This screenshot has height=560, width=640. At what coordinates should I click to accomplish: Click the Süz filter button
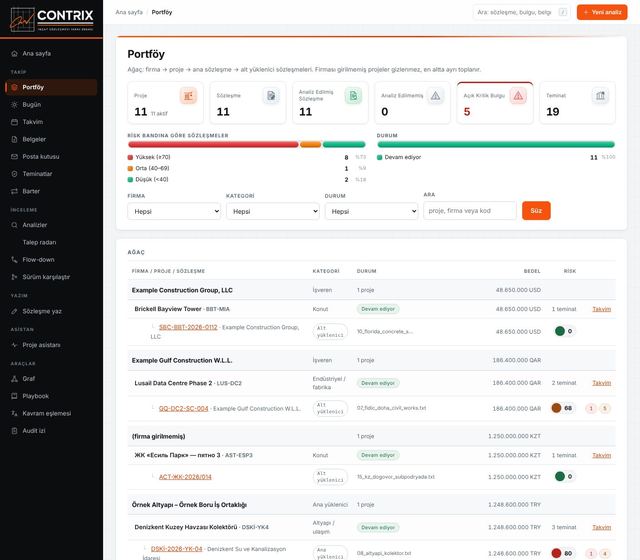pos(536,211)
